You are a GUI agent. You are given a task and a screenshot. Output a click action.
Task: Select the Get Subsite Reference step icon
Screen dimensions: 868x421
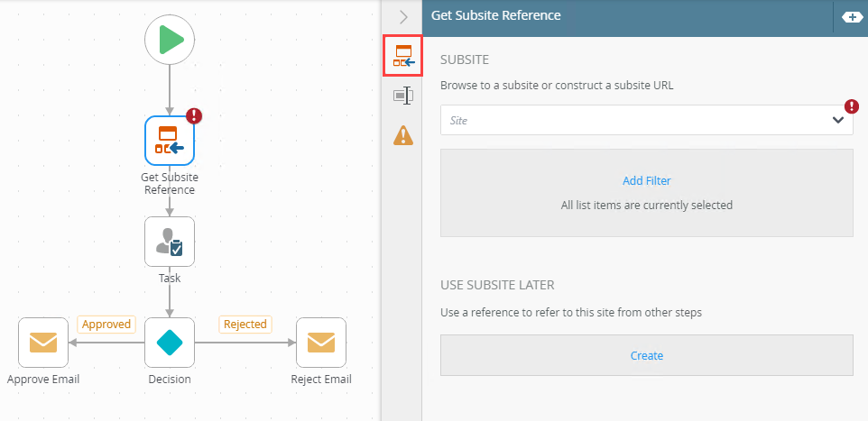tap(170, 141)
